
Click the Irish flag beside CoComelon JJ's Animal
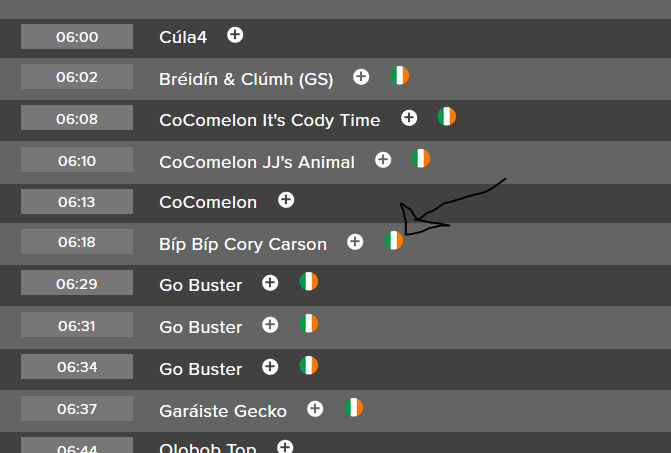point(421,158)
